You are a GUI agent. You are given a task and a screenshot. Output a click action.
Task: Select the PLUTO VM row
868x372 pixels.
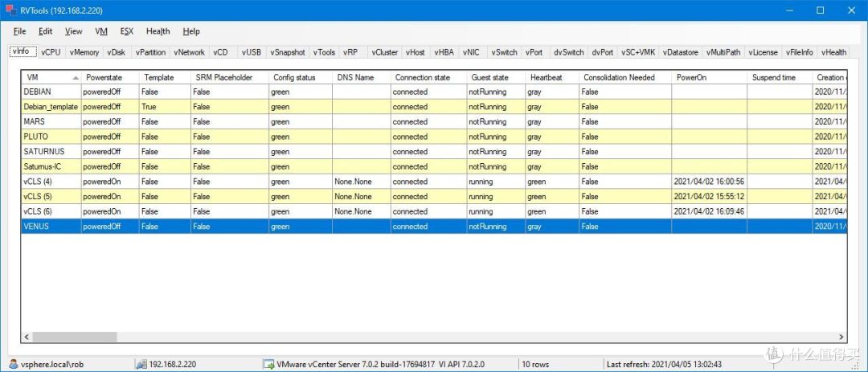[434, 136]
